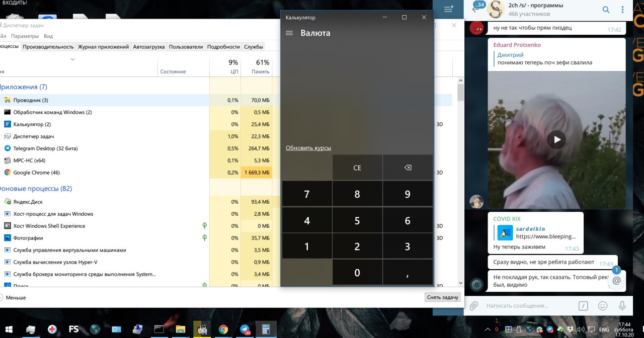Record a voice message in Telegram
Image resolution: width=644 pixels, height=338 pixels.
click(622, 305)
